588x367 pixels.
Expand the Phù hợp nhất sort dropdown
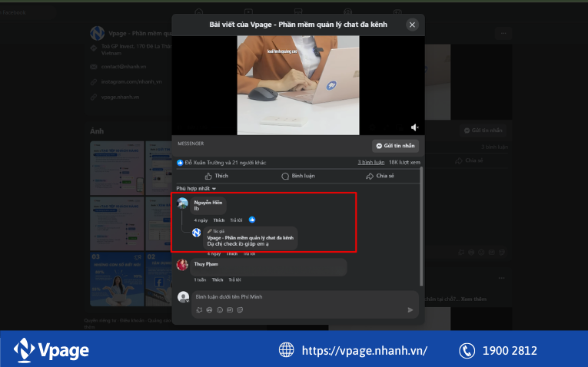[196, 188]
